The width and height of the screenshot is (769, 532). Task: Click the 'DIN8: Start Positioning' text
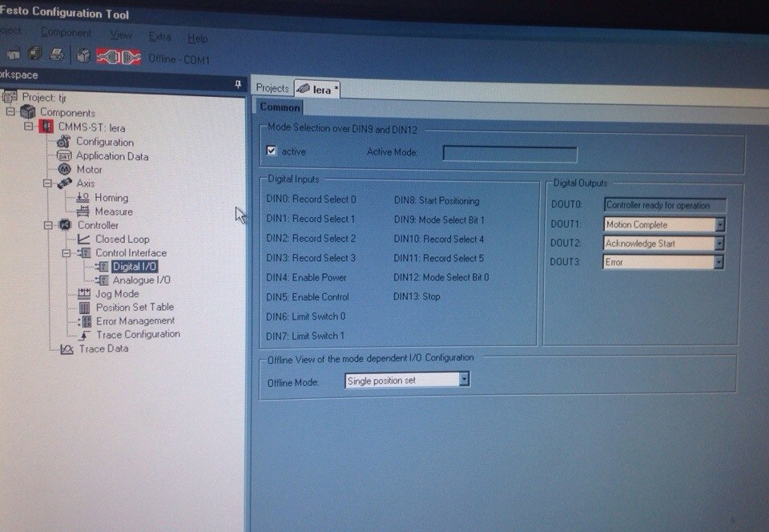[437, 200]
